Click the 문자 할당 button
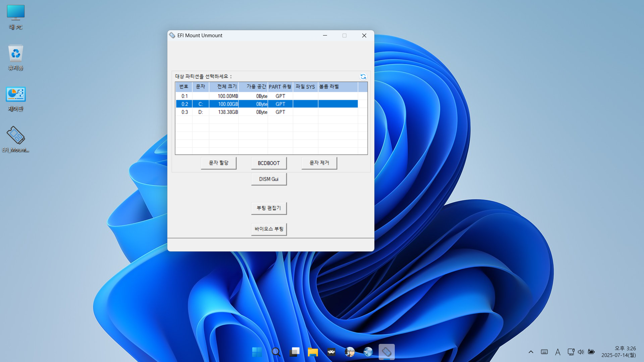The height and width of the screenshot is (362, 644). (x=218, y=163)
